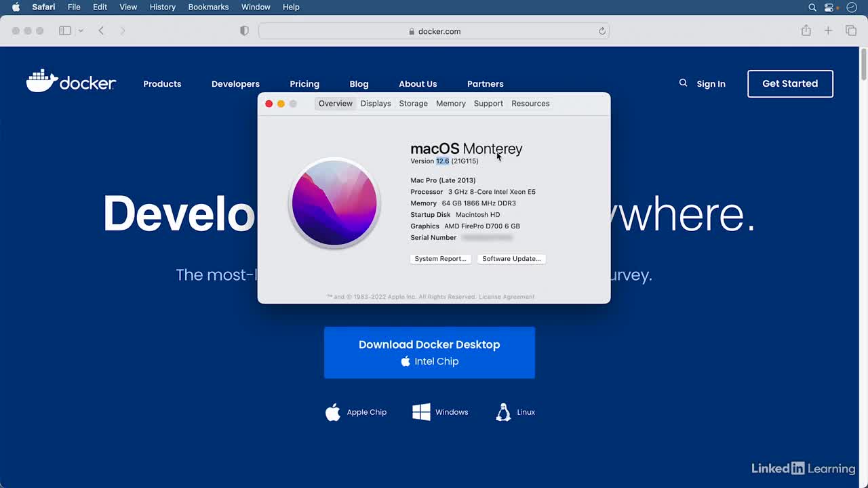Click Sign In link
Viewport: 868px width, 488px height.
click(711, 84)
